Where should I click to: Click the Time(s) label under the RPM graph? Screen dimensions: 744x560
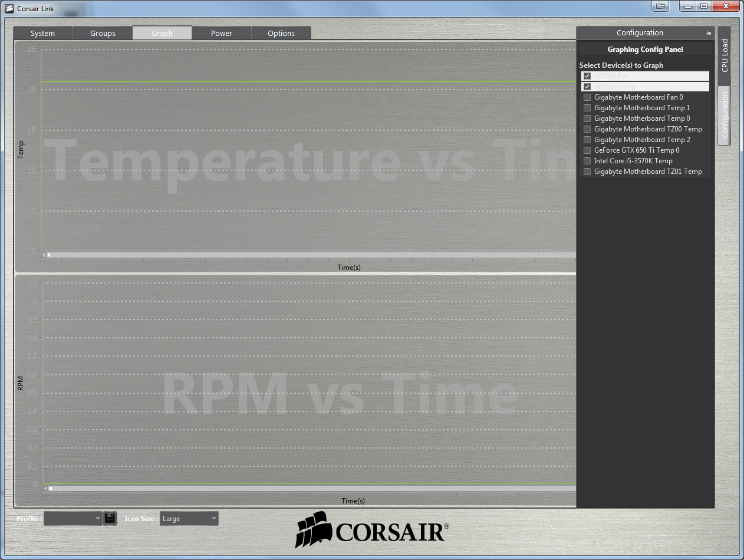tap(353, 501)
